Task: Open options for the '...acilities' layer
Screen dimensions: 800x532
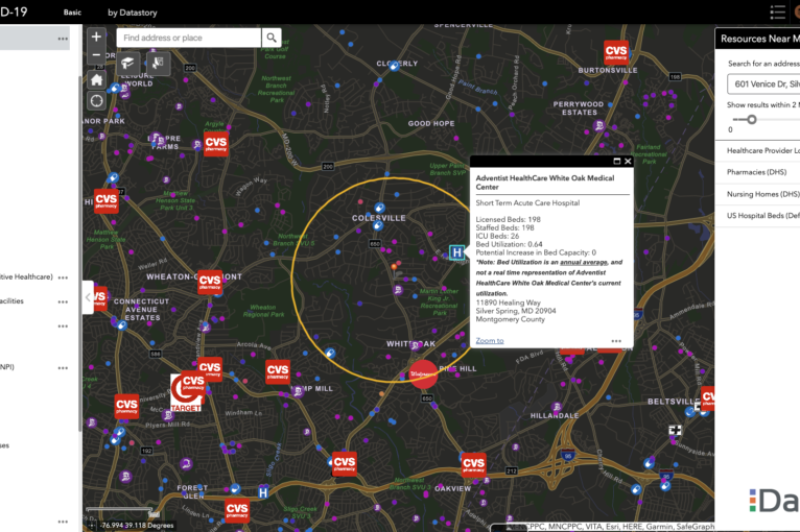Action: pyautogui.click(x=63, y=302)
